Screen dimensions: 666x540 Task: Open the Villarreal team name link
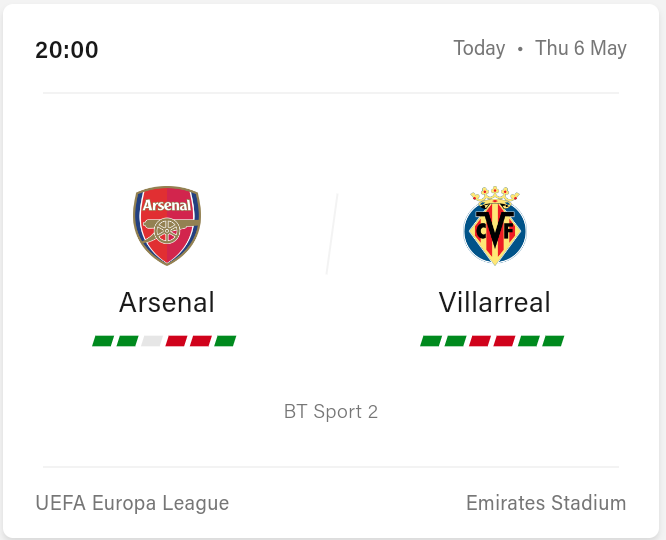(x=495, y=302)
